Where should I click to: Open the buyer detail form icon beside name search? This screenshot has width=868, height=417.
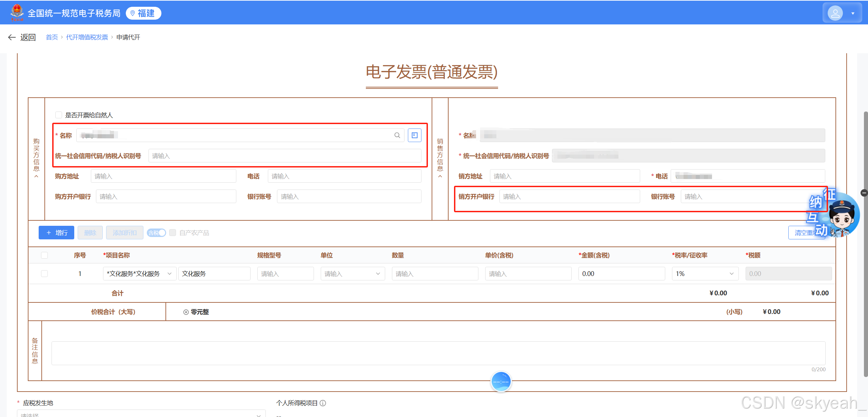414,135
